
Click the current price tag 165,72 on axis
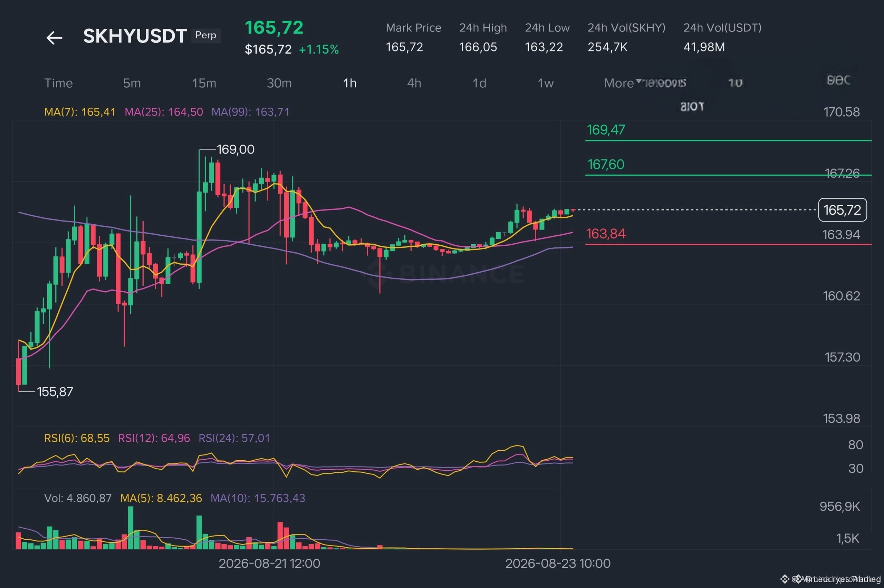point(842,209)
